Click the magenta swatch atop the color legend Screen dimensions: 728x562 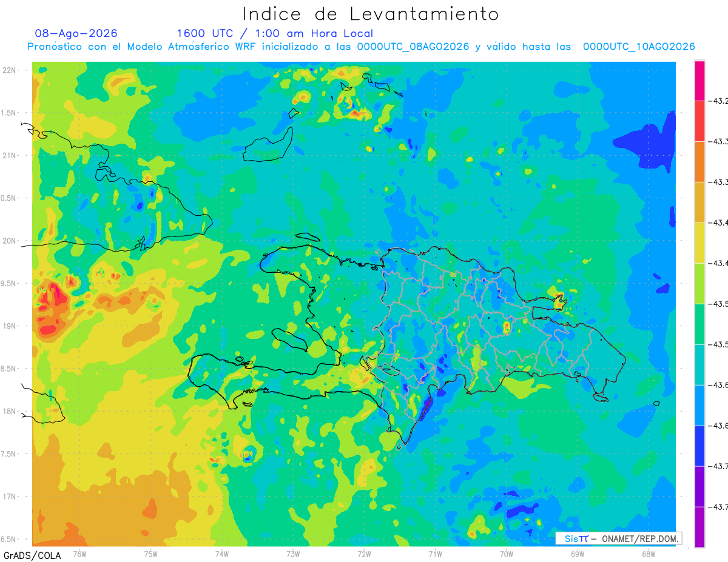point(699,81)
